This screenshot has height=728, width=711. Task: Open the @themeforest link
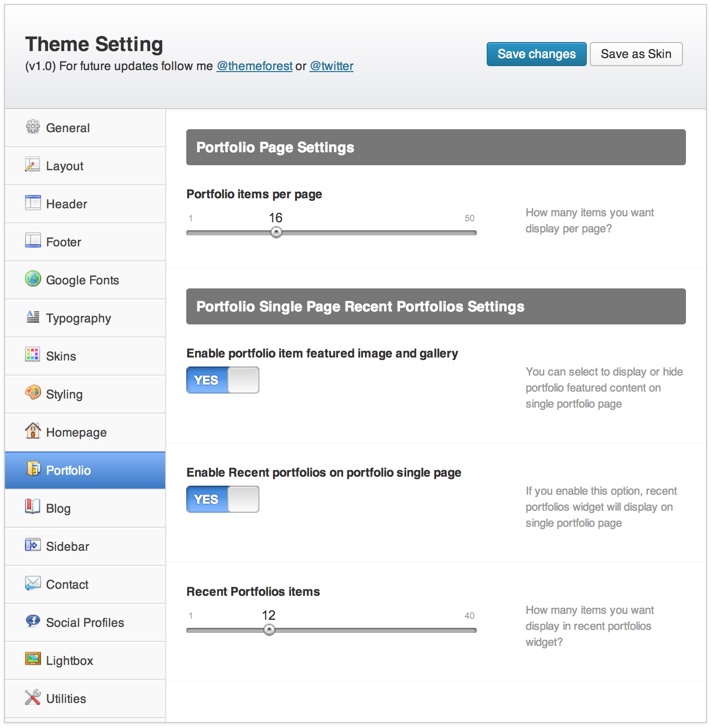tap(254, 66)
